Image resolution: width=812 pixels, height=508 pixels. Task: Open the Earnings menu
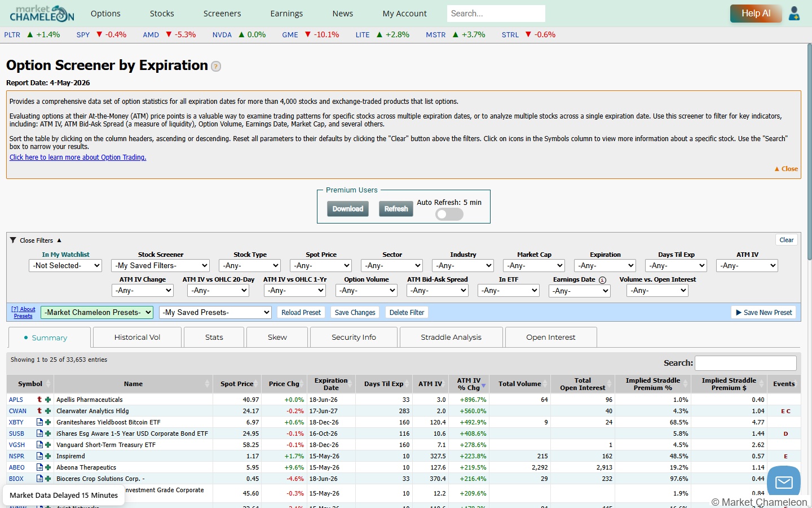pyautogui.click(x=286, y=14)
